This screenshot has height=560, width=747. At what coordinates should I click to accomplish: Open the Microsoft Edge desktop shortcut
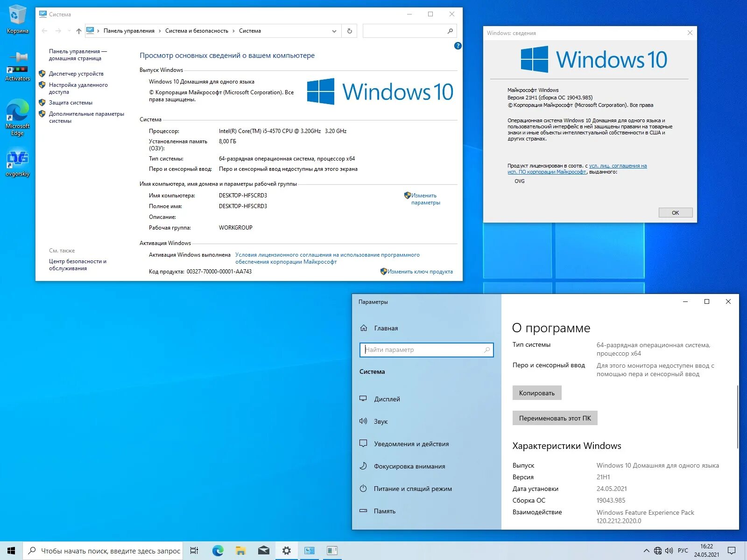pyautogui.click(x=17, y=117)
